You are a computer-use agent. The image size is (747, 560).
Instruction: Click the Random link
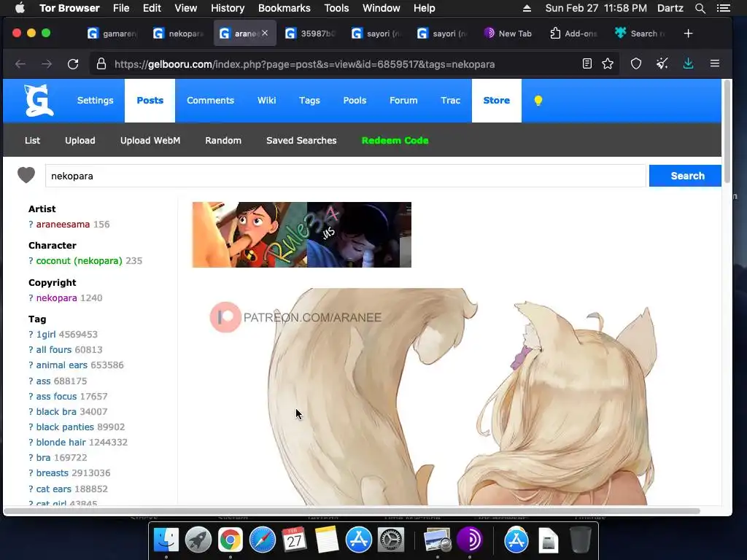point(223,141)
